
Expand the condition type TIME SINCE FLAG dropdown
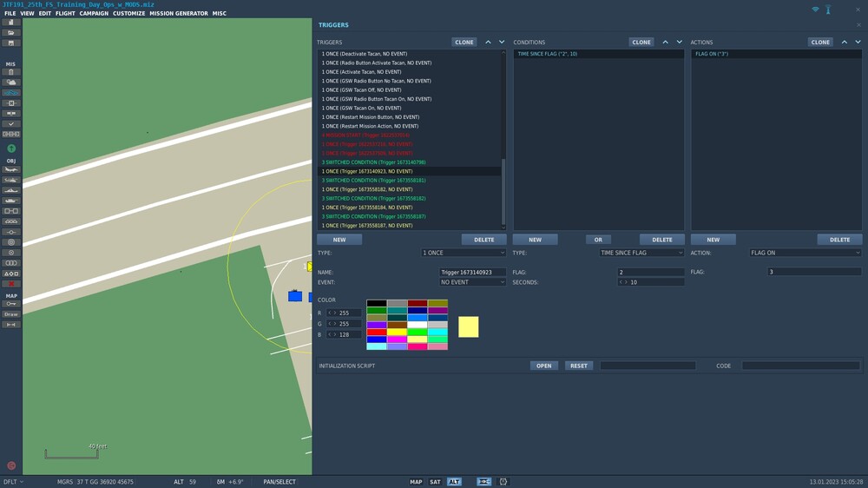(641, 253)
